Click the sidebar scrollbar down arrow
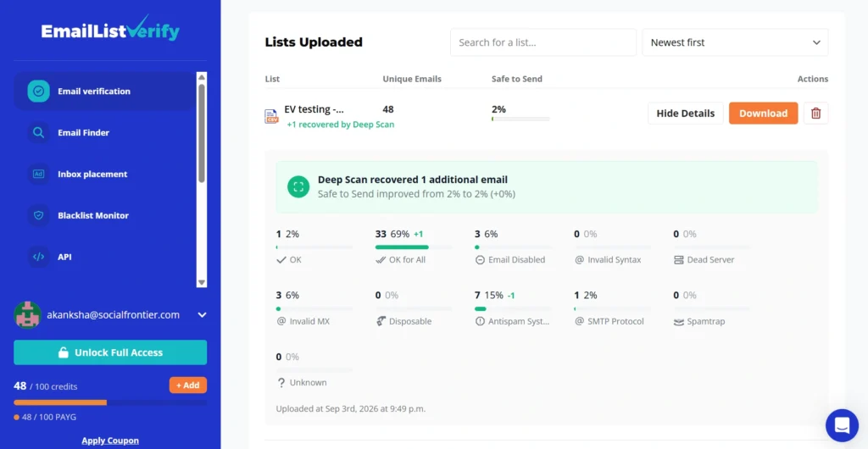 pos(202,282)
